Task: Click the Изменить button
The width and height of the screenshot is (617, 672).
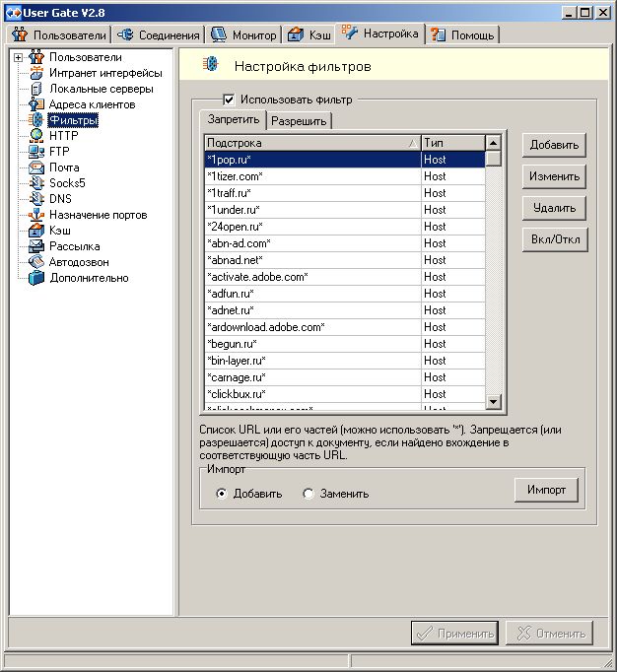Action: pos(554,176)
